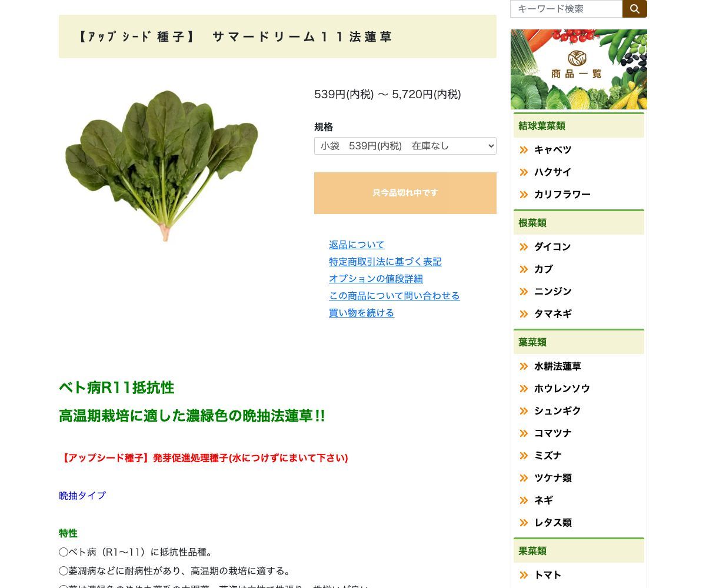The height and width of the screenshot is (588, 706).
Task: Click 買い物を続ける to continue shopping
Action: click(x=361, y=313)
